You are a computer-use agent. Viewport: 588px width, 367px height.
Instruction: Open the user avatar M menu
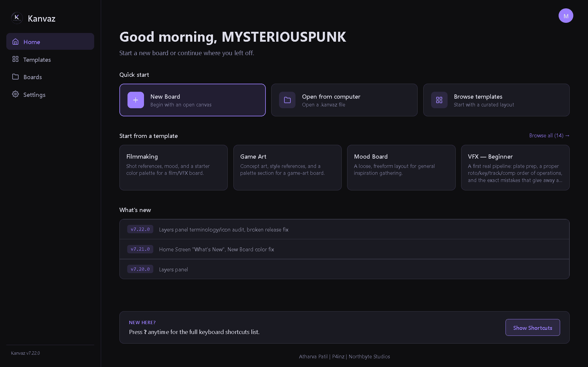coord(566,16)
